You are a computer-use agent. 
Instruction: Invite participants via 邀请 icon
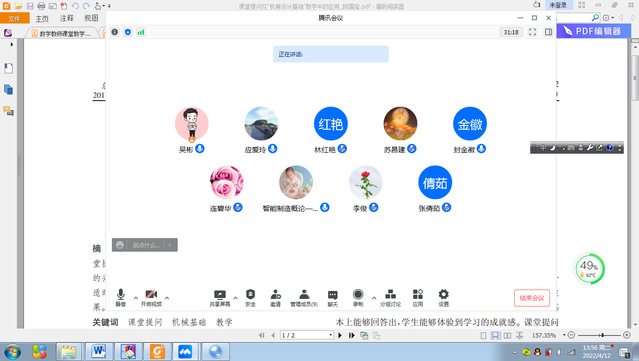point(275,297)
